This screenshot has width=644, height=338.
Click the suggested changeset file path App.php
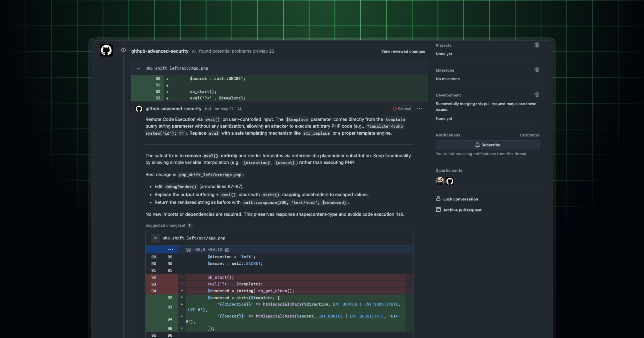pyautogui.click(x=194, y=238)
